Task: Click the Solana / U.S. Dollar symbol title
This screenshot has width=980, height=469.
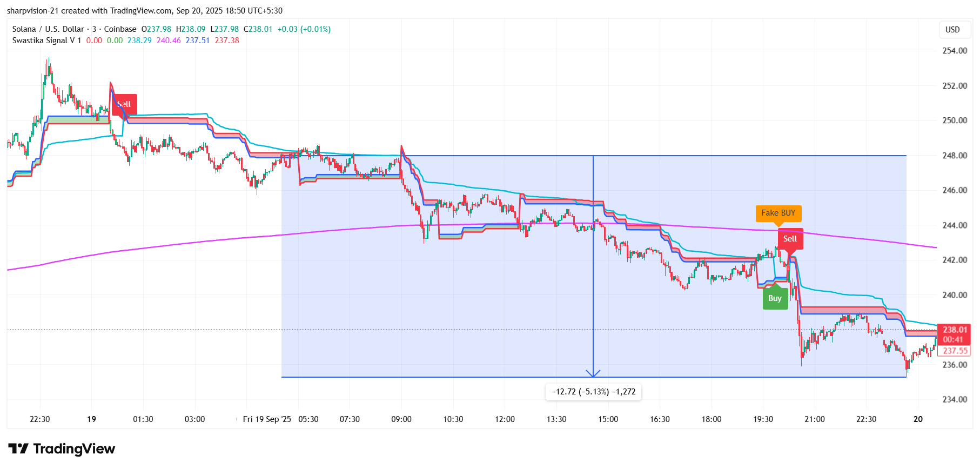Action: (48, 29)
